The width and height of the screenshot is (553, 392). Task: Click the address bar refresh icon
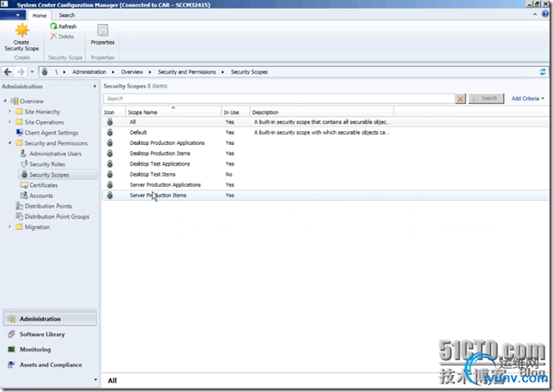(x=543, y=72)
